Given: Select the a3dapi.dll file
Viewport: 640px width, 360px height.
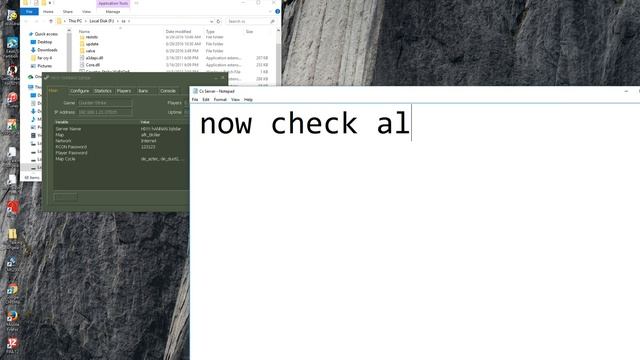Looking at the screenshot, I should coord(94,58).
